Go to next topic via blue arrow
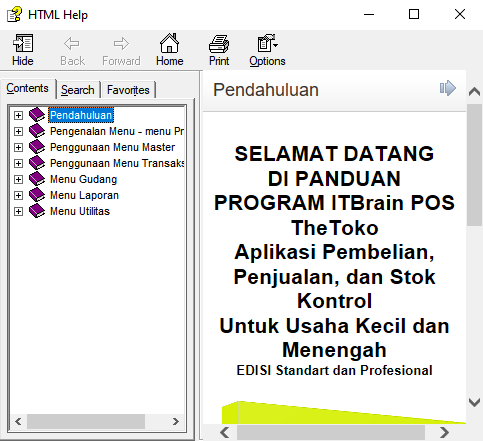Viewport: 483px width, 441px height. 448,88
